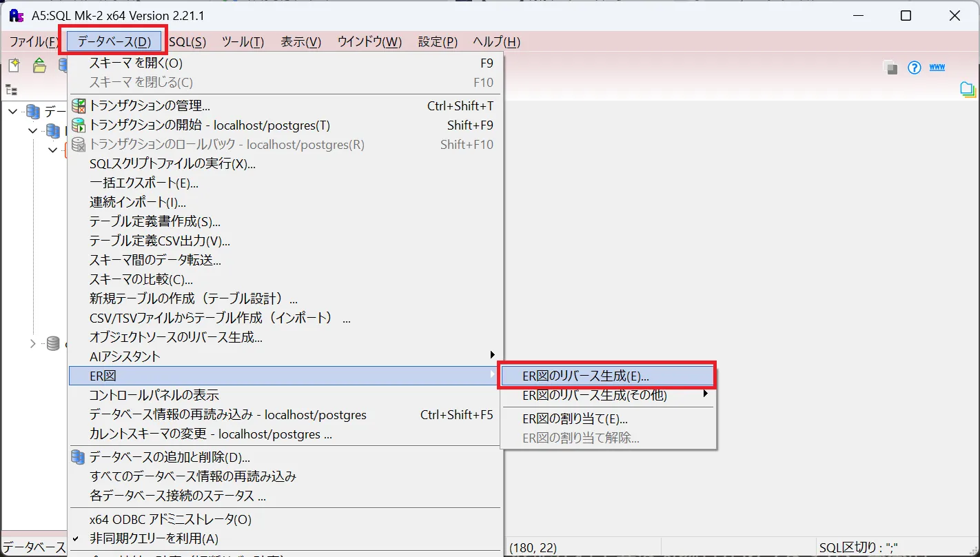Open the 設定(P) menu
Viewport: 980px width, 557px height.
point(438,42)
